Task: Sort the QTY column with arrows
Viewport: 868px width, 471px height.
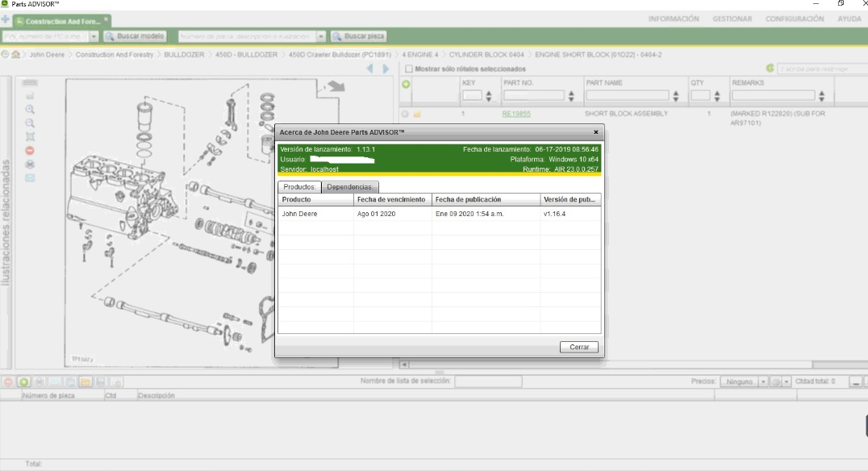Action: coord(717,96)
